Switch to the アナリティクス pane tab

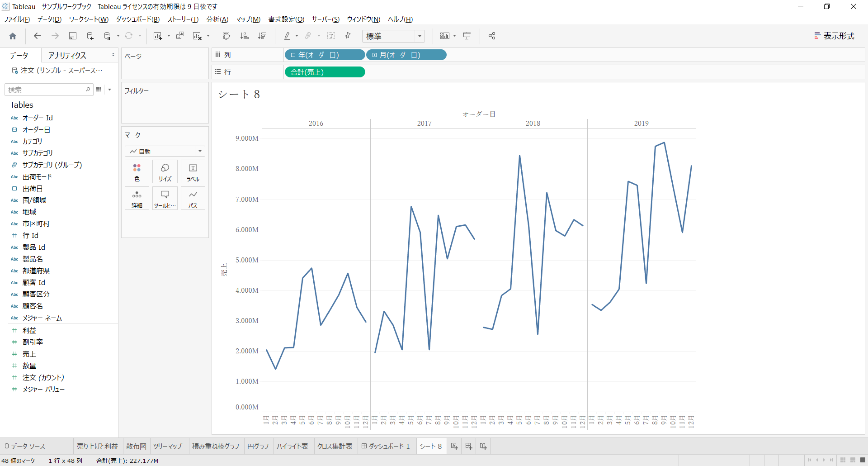pos(67,55)
